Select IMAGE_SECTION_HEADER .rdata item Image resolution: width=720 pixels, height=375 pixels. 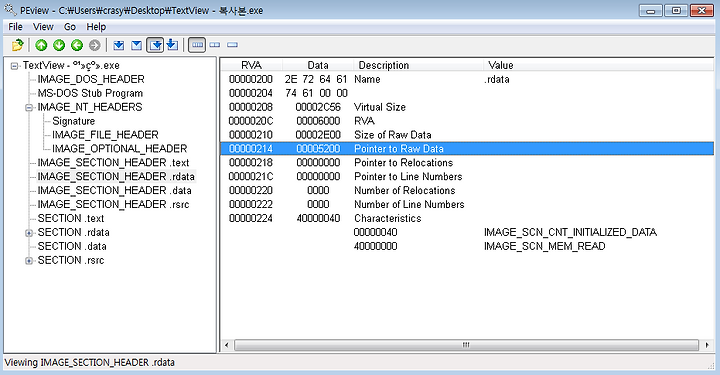pyautogui.click(x=116, y=177)
